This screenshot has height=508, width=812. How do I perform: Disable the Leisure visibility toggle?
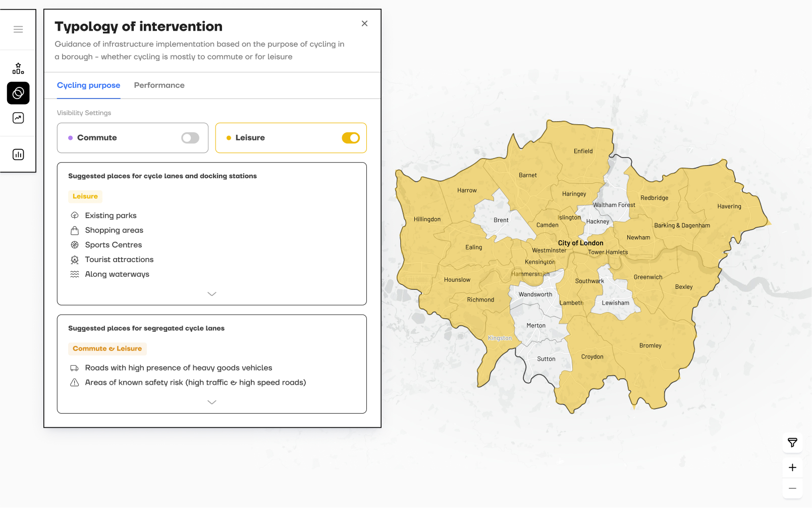pos(351,138)
